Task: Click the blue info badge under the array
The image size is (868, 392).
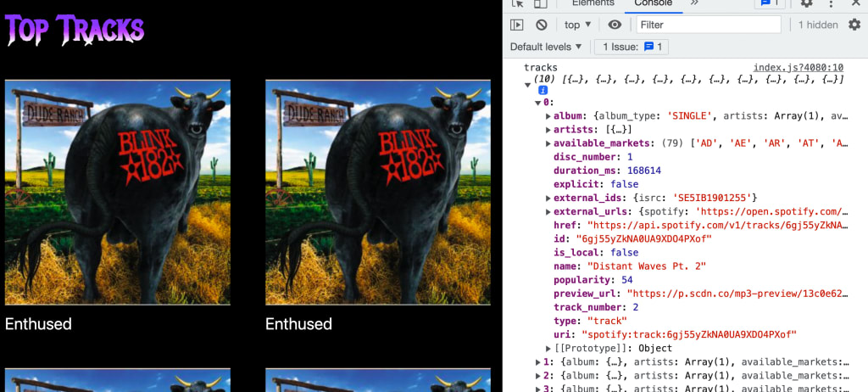Action: coord(543,91)
